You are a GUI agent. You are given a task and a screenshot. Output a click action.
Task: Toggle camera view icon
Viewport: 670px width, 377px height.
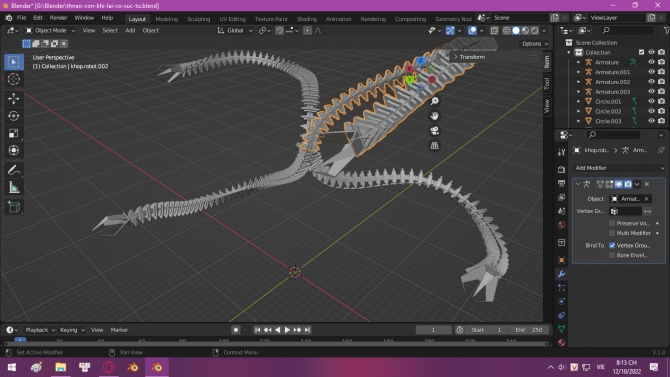[435, 131]
